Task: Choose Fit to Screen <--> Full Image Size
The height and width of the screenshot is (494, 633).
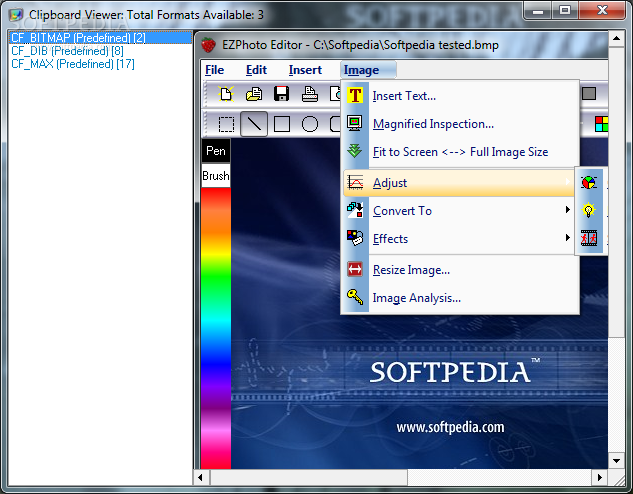Action: pyautogui.click(x=460, y=152)
